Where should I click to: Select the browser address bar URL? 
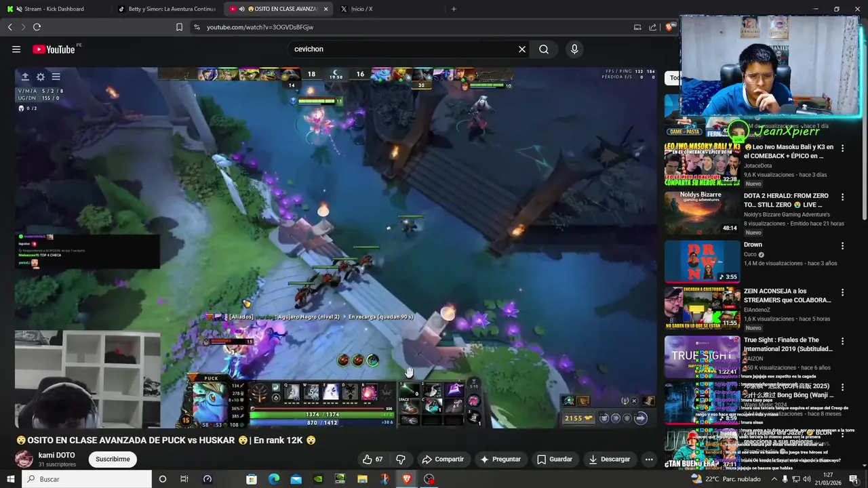coord(260,27)
